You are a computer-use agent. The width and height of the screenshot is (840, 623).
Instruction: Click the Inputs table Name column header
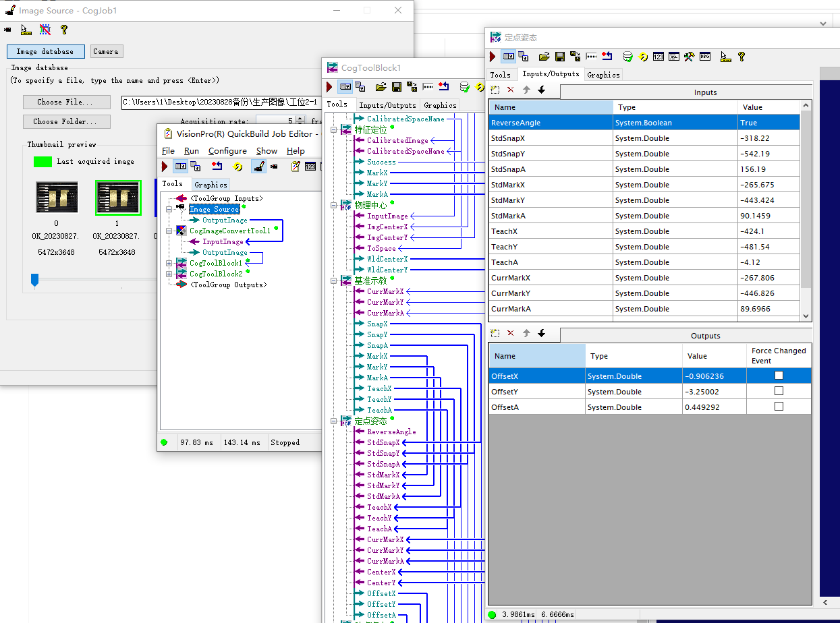click(x=551, y=107)
